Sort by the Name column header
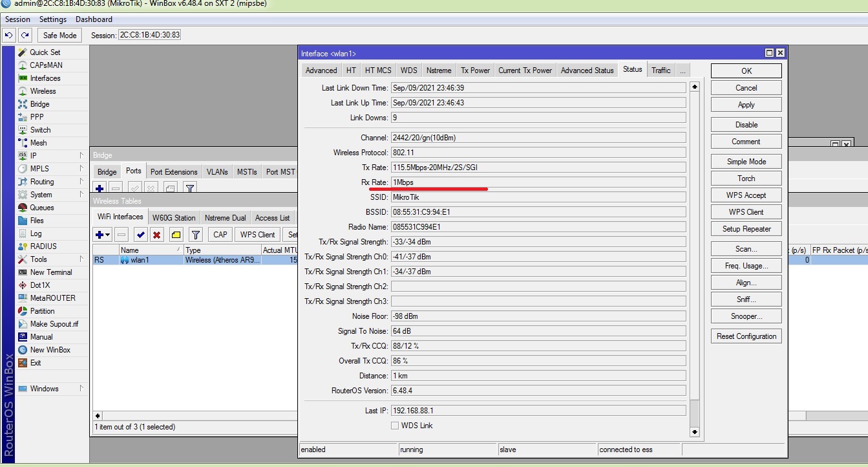 coord(151,250)
